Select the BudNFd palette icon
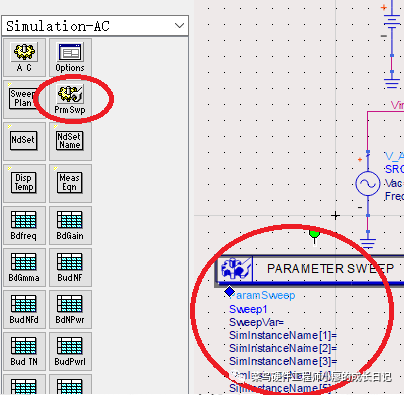 (x=24, y=309)
